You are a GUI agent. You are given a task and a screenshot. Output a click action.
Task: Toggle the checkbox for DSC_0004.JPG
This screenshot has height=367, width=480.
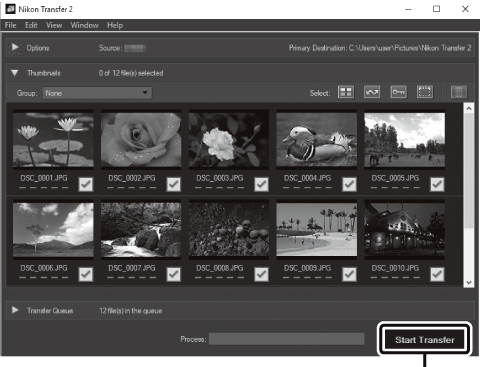(349, 184)
